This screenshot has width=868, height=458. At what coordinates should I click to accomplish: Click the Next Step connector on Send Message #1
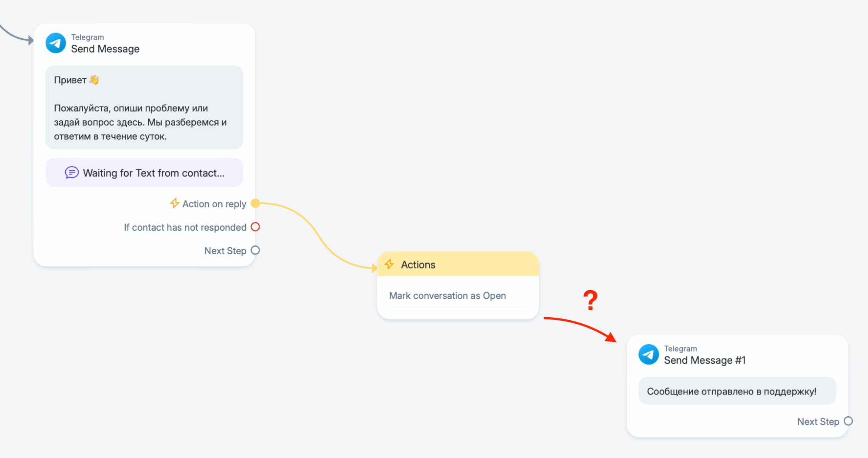(848, 421)
